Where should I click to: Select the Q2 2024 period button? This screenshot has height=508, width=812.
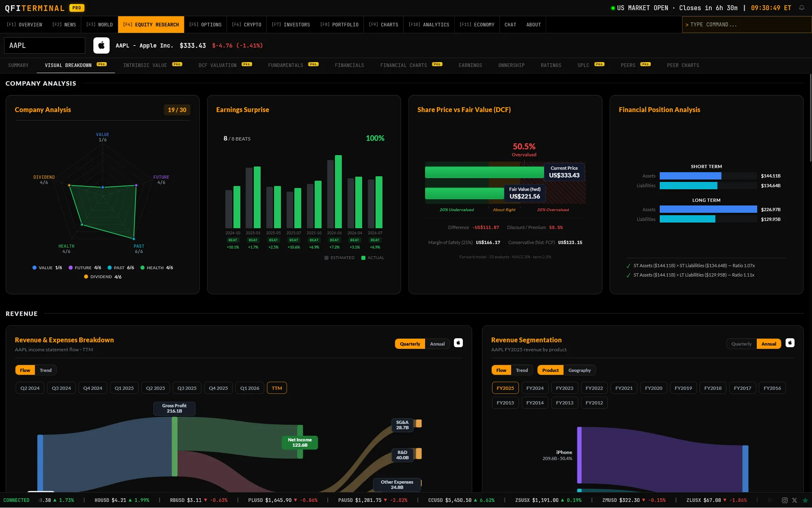[x=30, y=388]
